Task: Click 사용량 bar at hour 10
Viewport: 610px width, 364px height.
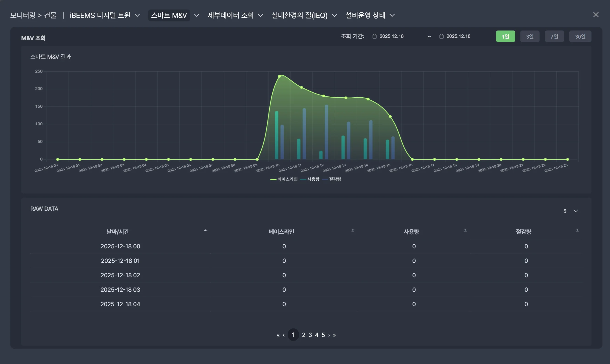Action: click(277, 135)
